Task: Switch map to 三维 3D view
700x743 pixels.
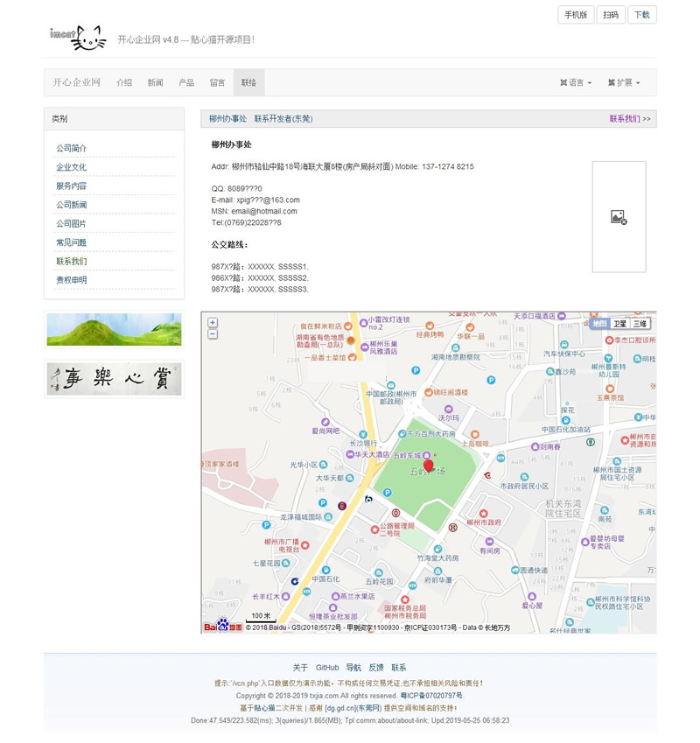Action: [x=640, y=324]
